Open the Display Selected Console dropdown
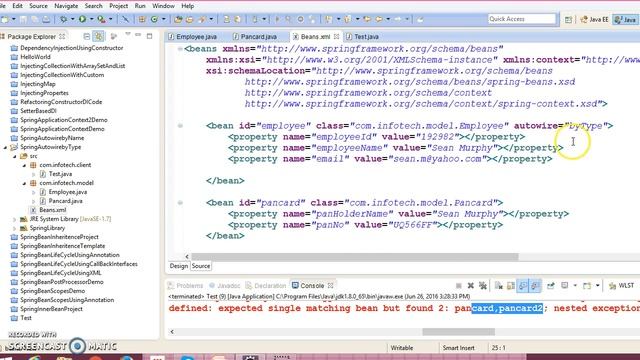640x360 pixels. point(575,285)
